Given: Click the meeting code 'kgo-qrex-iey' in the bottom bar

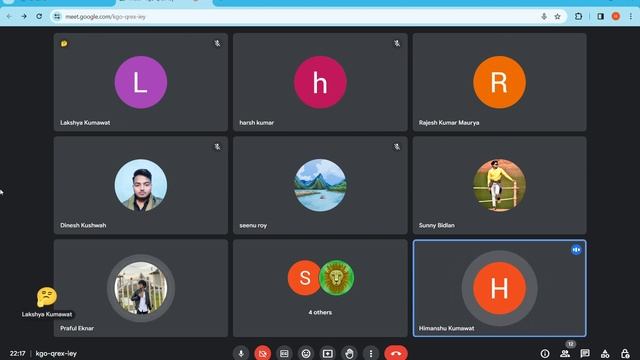Looking at the screenshot, I should pyautogui.click(x=56, y=353).
